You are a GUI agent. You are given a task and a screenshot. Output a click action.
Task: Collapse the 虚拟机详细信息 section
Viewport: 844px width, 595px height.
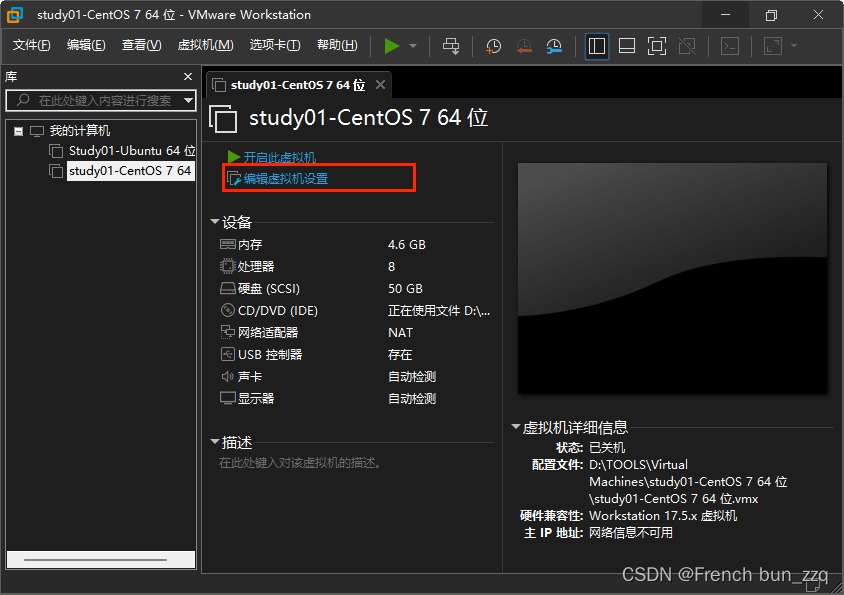(516, 427)
